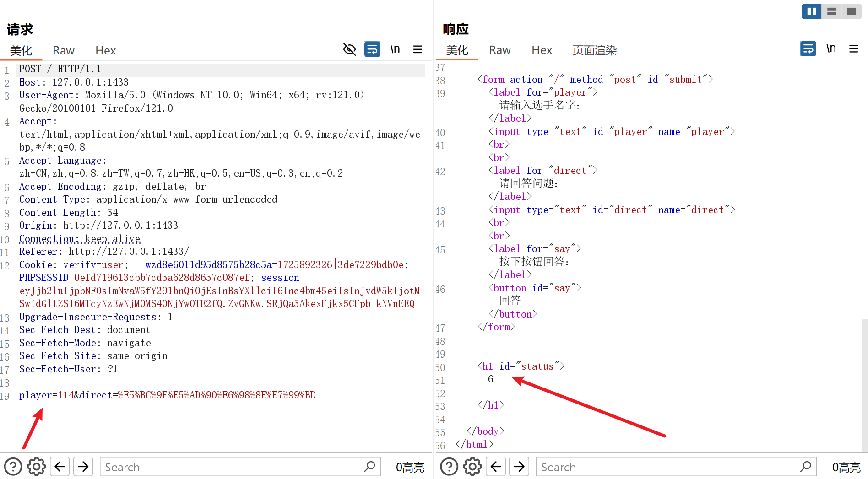868x479 pixels.
Task: Toggle word wrap in request panel
Action: point(372,49)
